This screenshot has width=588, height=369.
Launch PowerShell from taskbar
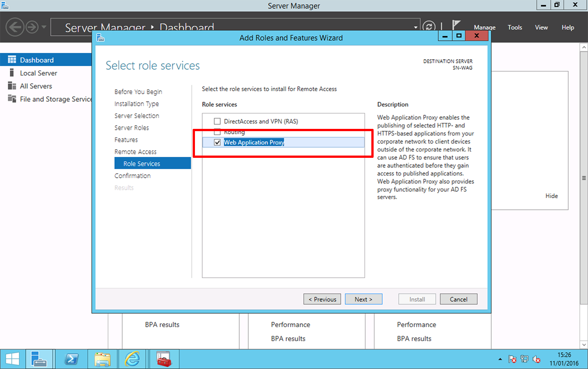(71, 360)
